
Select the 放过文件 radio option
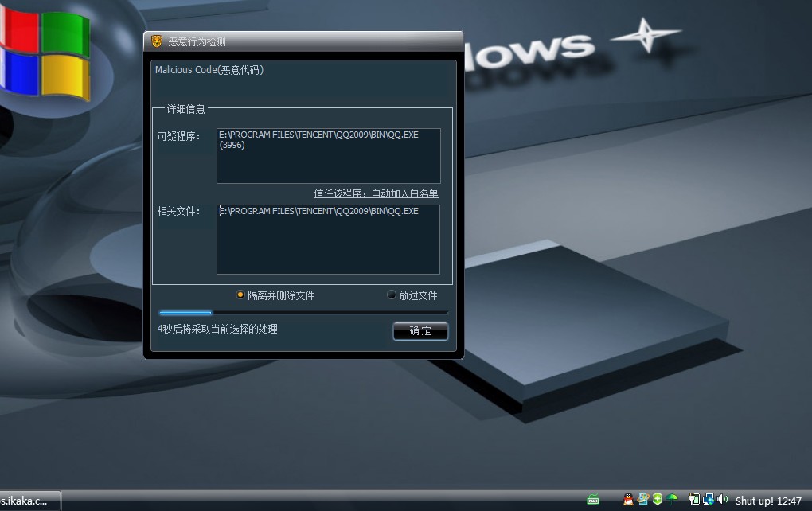tap(412, 295)
